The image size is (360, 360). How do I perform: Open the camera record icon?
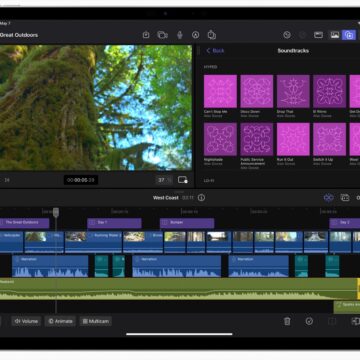(163, 35)
